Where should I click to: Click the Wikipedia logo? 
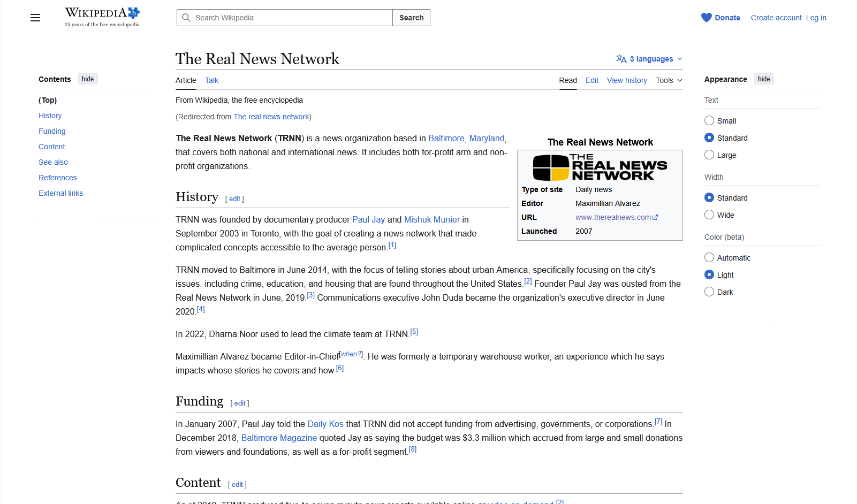(x=102, y=17)
